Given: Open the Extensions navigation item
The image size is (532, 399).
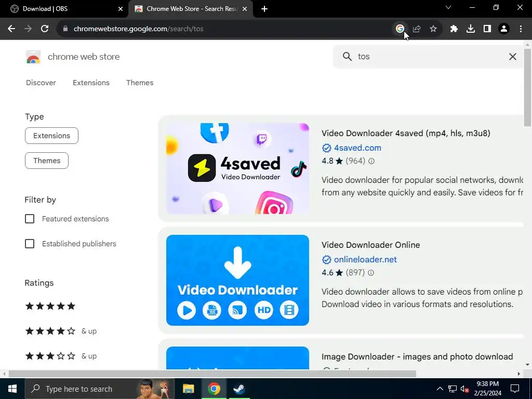Looking at the screenshot, I should [91, 83].
